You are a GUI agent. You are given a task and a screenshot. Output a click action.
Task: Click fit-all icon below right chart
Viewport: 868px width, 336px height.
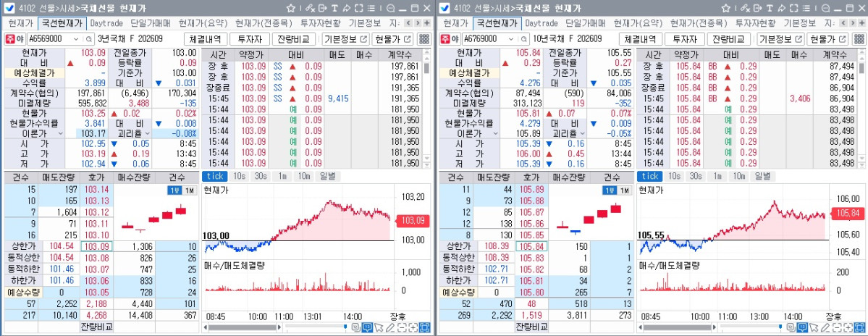click(x=860, y=328)
